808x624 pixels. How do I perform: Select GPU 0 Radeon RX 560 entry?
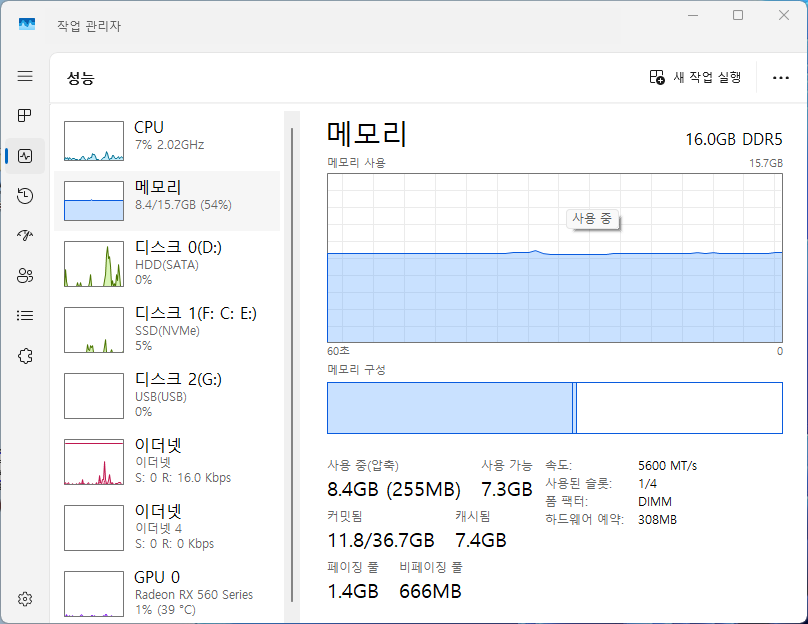[x=167, y=593]
